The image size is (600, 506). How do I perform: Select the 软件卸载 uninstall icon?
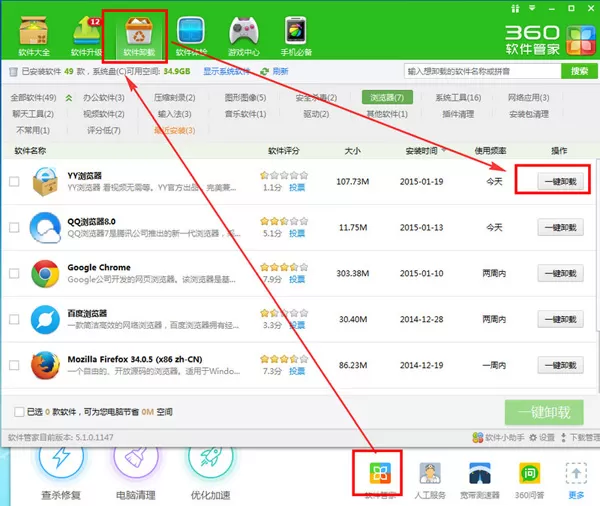[139, 36]
